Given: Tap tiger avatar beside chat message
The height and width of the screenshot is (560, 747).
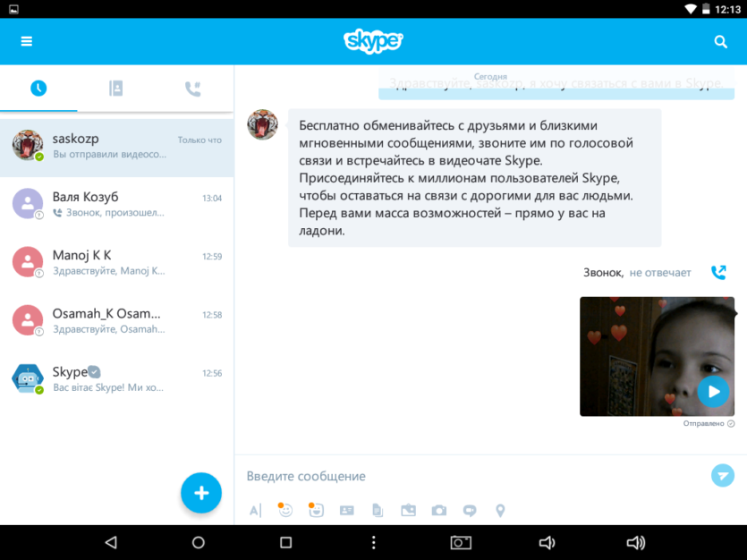Looking at the screenshot, I should click(x=262, y=124).
